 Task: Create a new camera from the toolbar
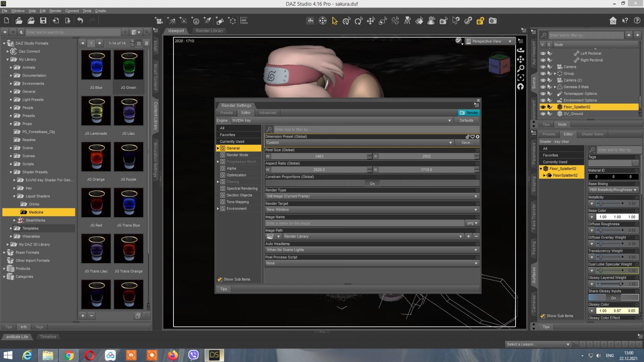(x=159, y=21)
